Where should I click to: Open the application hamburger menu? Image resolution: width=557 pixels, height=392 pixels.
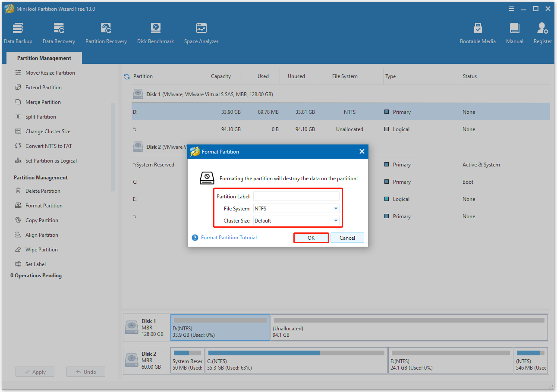[x=512, y=8]
